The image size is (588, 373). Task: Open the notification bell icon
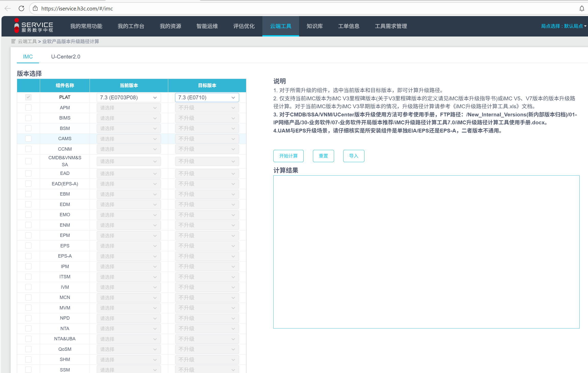tap(582, 8)
